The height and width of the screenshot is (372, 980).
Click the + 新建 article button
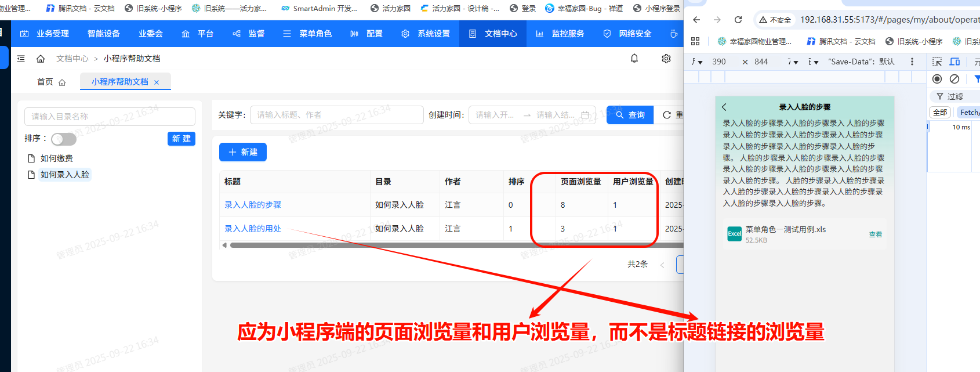(x=243, y=152)
